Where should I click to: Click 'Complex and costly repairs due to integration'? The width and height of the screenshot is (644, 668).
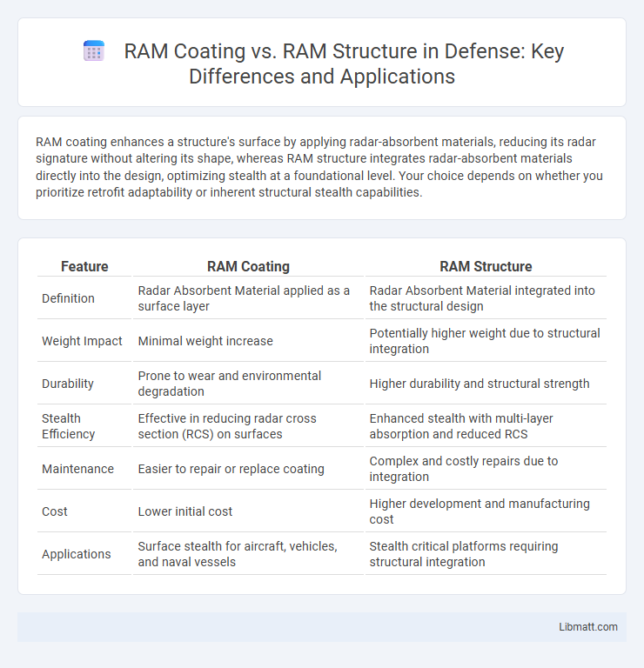click(463, 469)
